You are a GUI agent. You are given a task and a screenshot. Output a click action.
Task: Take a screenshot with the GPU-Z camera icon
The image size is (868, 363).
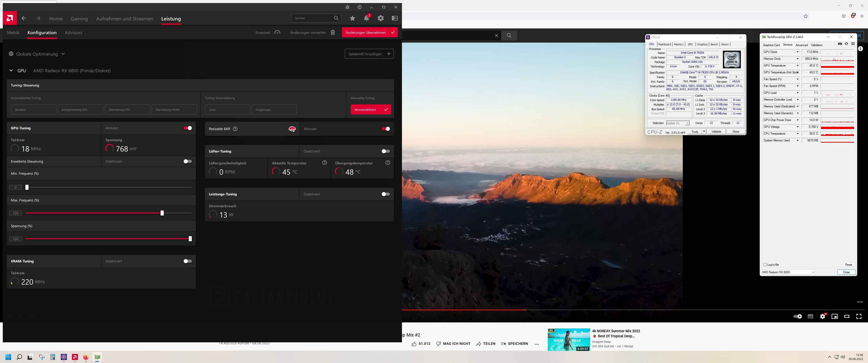click(840, 44)
